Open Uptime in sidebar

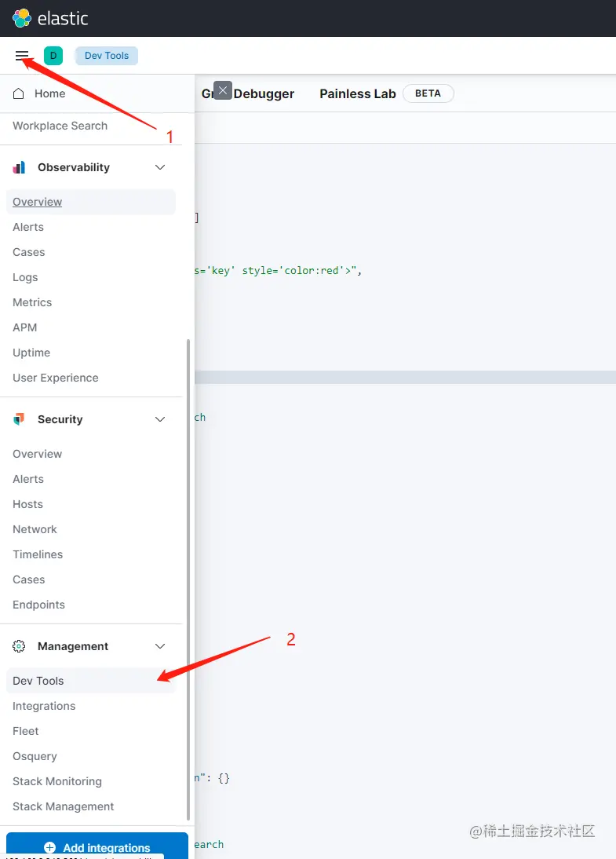[31, 353]
